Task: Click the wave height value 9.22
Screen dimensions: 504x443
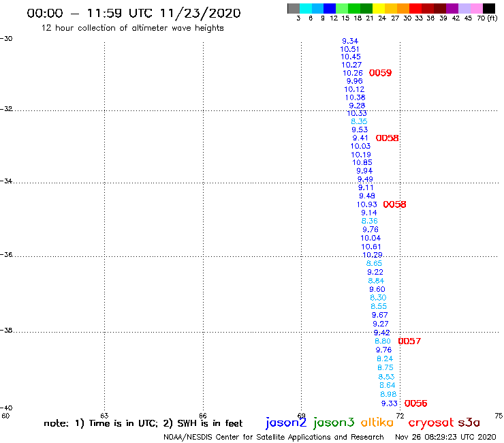Action: pos(375,272)
